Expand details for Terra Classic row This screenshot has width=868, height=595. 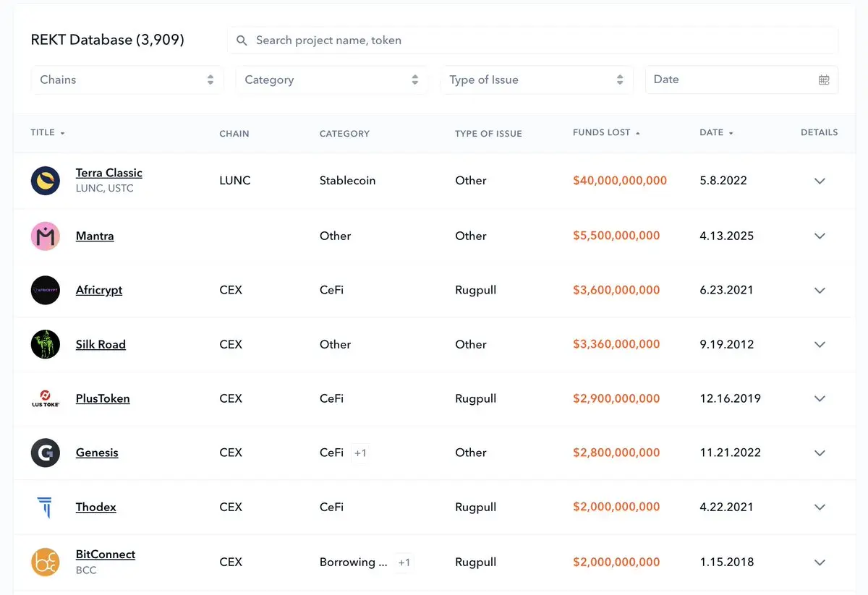pos(820,181)
